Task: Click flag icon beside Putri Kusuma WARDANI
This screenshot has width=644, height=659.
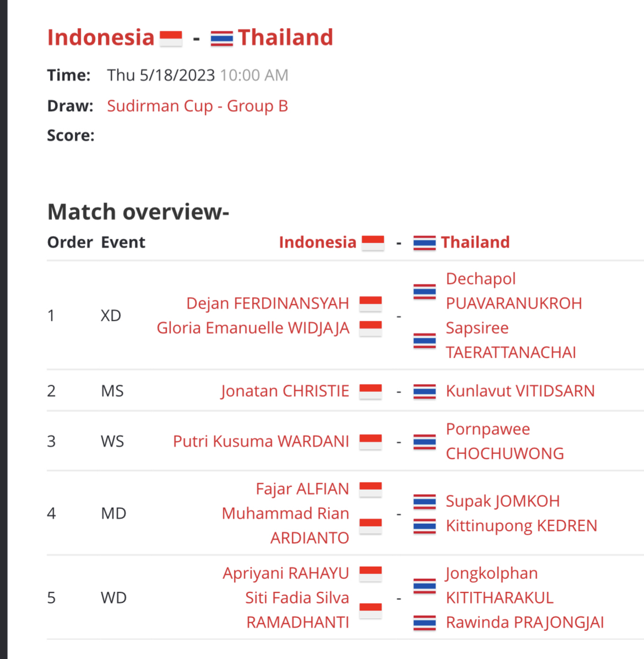Action: point(370,442)
